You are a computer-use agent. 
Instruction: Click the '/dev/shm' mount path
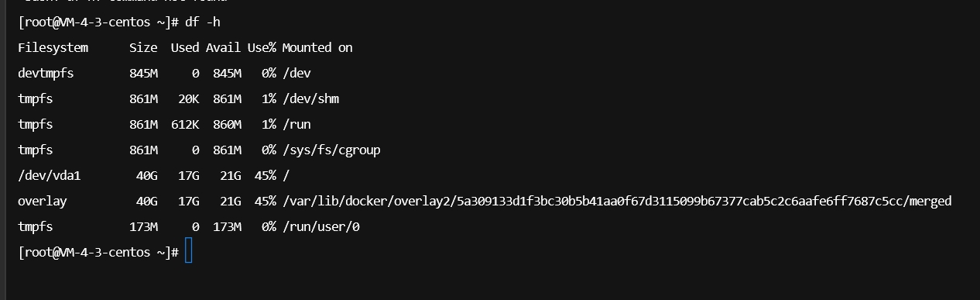tap(310, 99)
